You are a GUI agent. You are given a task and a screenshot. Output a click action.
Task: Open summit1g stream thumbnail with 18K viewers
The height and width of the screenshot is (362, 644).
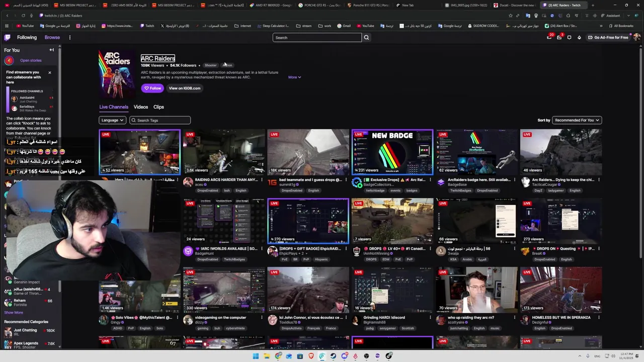point(308,152)
